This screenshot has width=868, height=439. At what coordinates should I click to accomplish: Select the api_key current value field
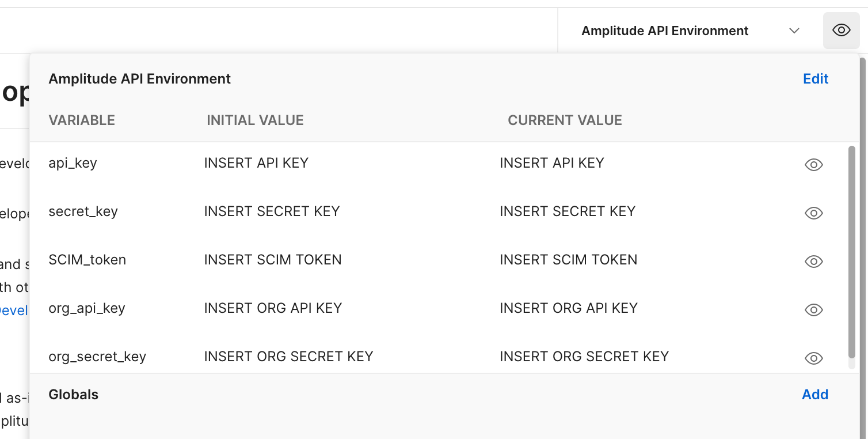tap(552, 163)
